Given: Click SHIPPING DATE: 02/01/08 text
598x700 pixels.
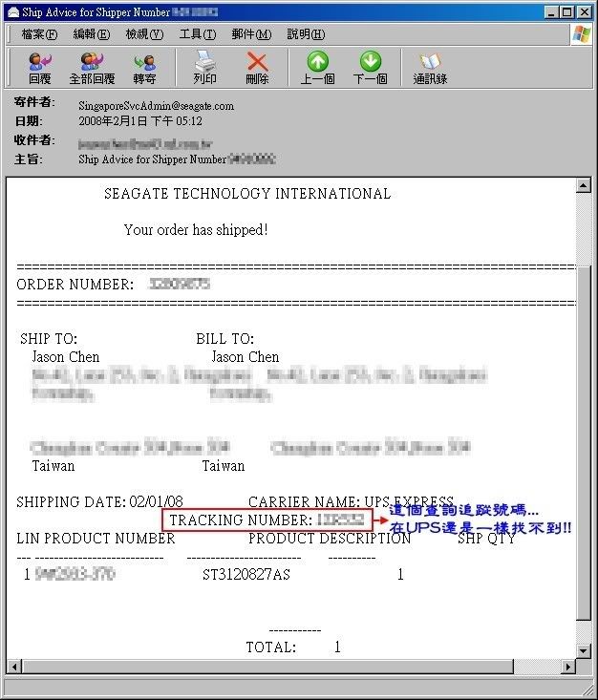Looking at the screenshot, I should coord(99,501).
